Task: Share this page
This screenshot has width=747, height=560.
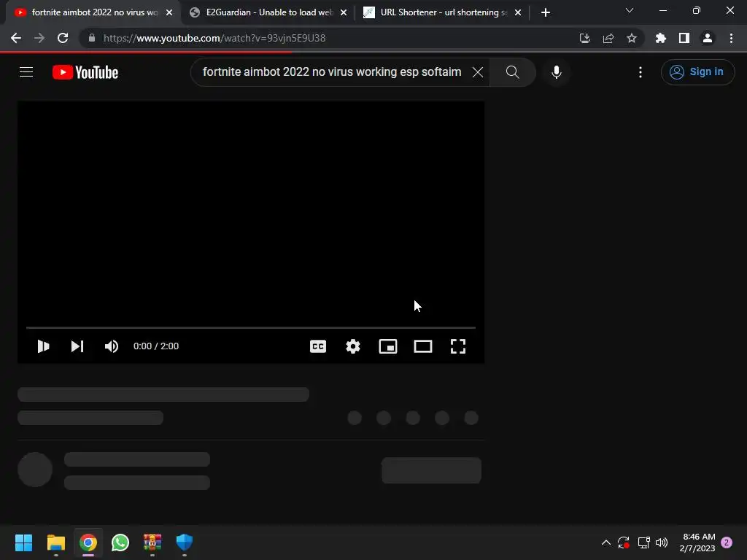Action: click(608, 38)
